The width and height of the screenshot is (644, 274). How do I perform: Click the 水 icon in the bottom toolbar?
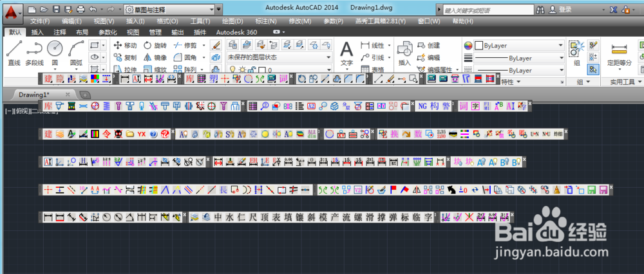click(x=230, y=217)
